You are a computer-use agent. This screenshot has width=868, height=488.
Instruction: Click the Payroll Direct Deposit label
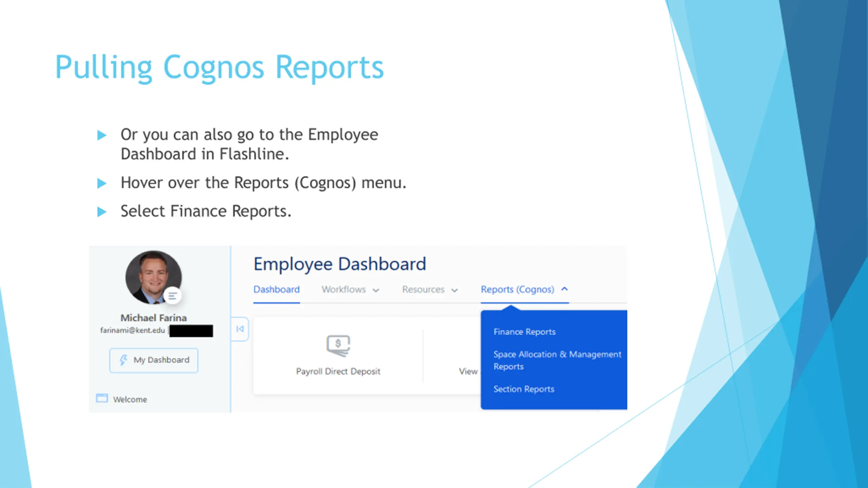tap(338, 371)
